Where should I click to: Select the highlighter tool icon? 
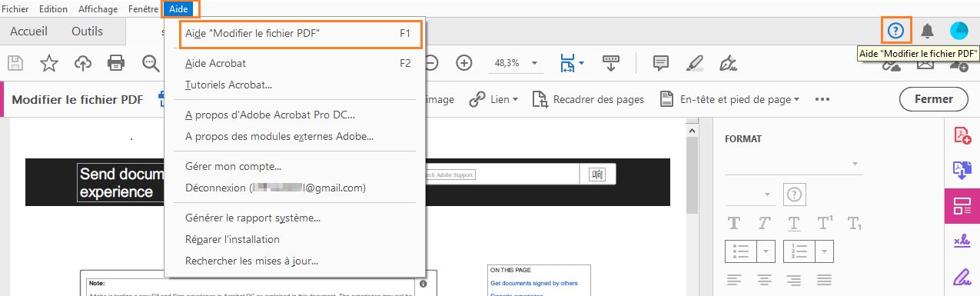[x=695, y=63]
